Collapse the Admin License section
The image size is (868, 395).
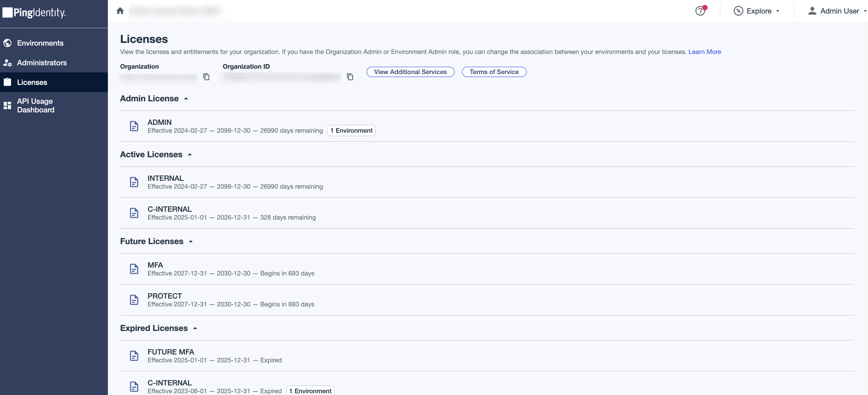186,98
